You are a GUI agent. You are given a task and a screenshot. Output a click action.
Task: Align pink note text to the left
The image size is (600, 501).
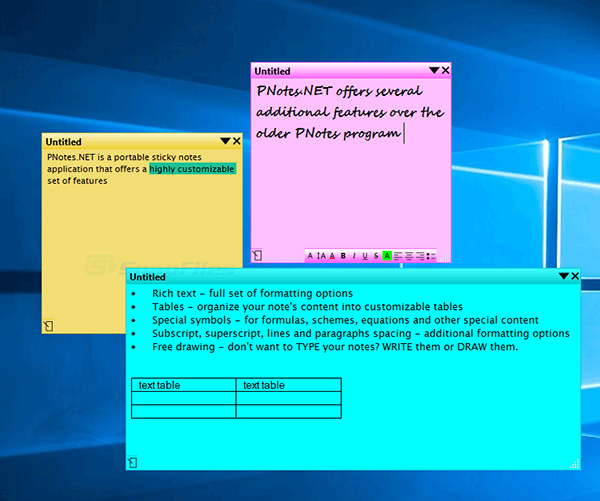coord(398,256)
